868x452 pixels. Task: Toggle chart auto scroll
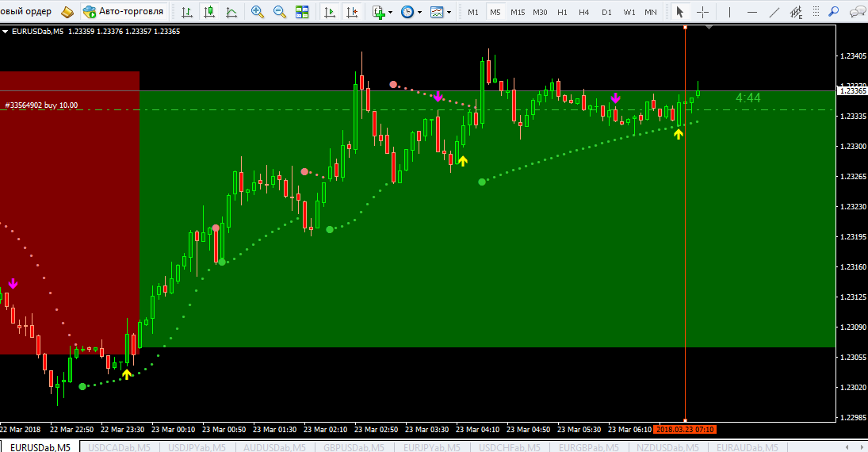[330, 12]
